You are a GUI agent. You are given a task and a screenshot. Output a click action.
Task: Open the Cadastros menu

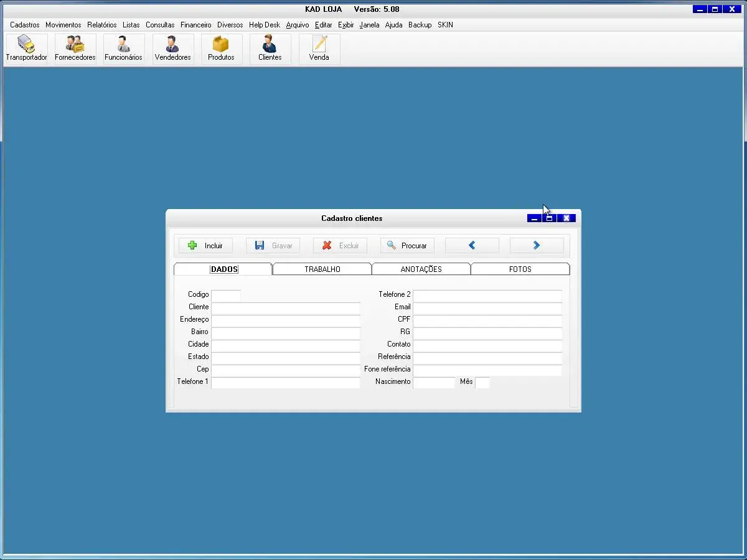(x=25, y=25)
